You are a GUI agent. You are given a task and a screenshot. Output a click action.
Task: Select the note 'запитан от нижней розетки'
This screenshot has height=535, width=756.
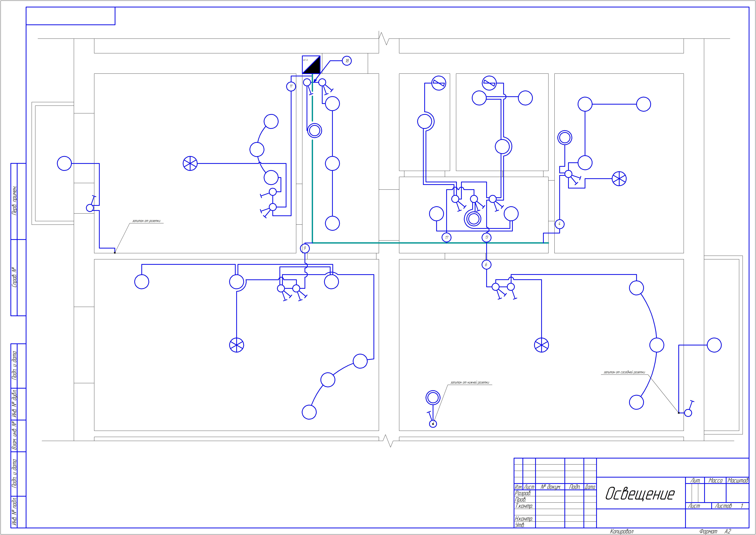[470, 382]
